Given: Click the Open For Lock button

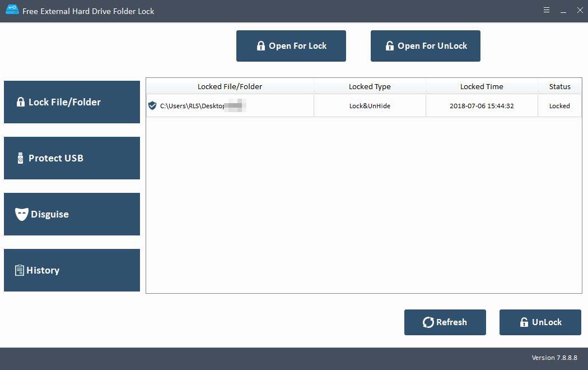Looking at the screenshot, I should pos(291,46).
